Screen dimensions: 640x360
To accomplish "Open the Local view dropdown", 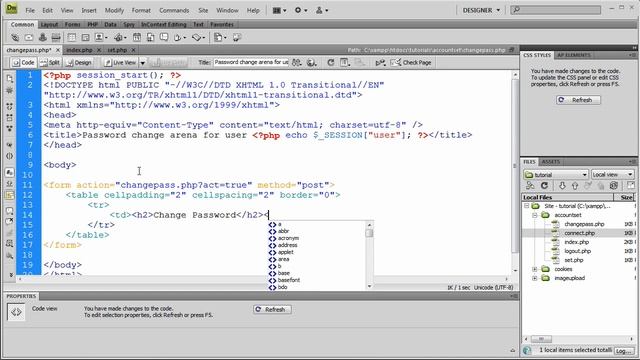I will point(612,174).
